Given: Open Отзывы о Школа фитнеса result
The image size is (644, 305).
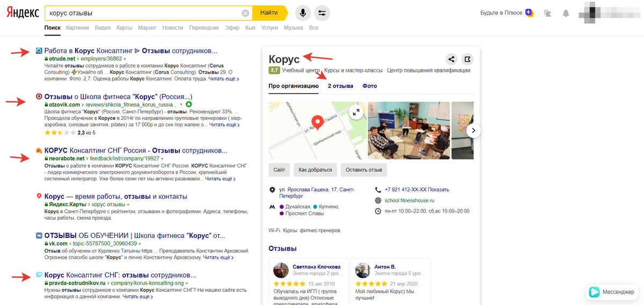Looking at the screenshot, I should point(118,97).
